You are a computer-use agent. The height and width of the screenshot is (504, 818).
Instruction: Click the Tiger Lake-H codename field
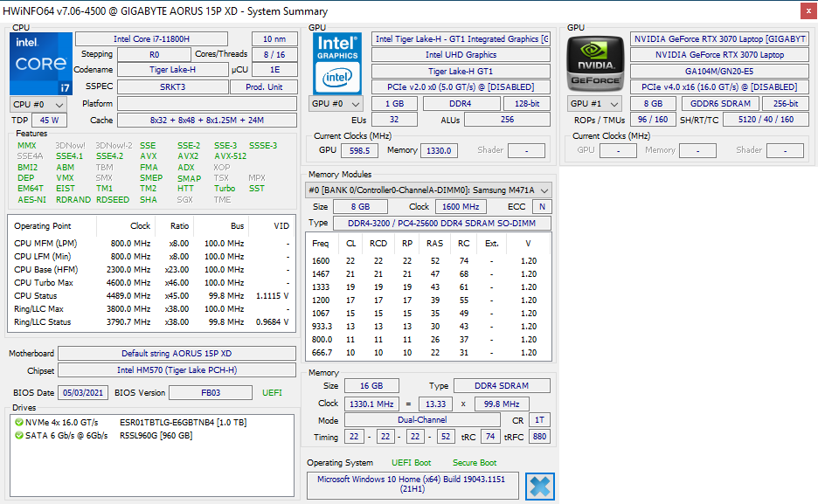[x=173, y=70]
